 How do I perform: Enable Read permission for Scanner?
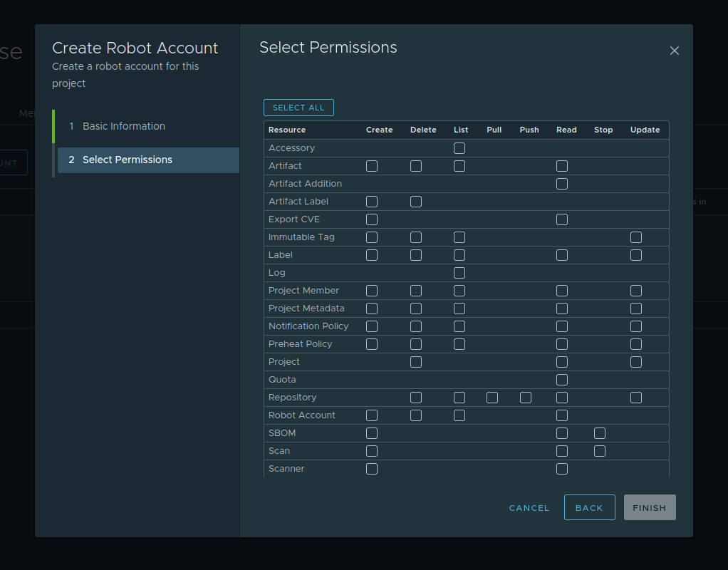tap(562, 469)
